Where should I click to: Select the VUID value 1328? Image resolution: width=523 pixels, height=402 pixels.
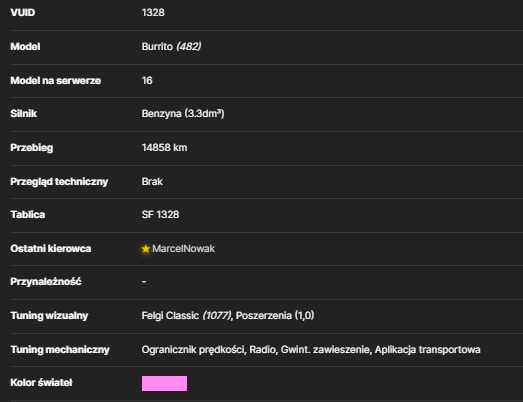click(153, 13)
